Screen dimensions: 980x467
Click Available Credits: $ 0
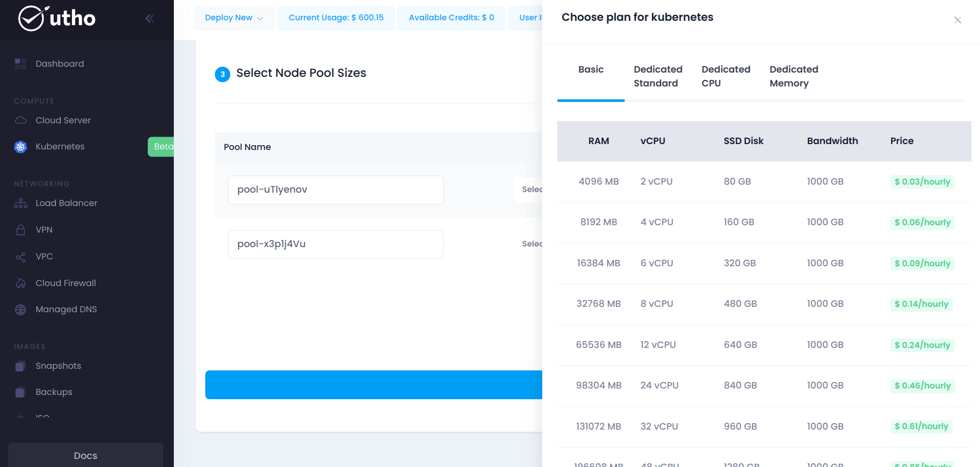[451, 18]
